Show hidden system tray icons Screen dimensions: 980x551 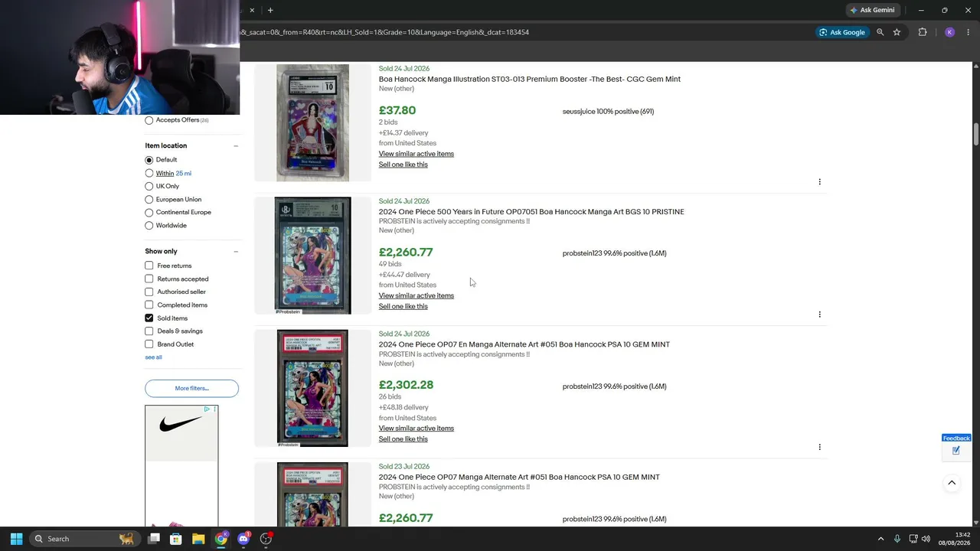point(880,539)
